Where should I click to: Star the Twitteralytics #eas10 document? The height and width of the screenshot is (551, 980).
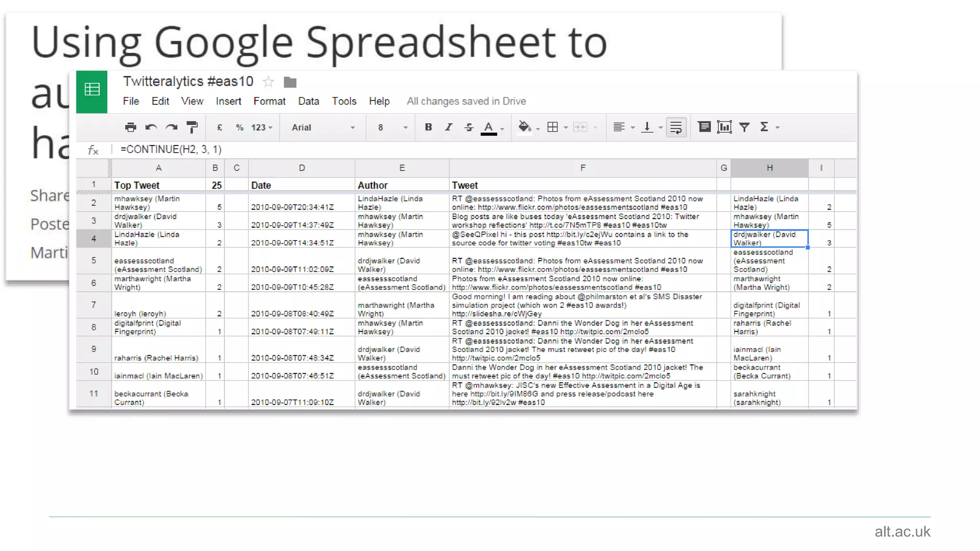click(268, 82)
